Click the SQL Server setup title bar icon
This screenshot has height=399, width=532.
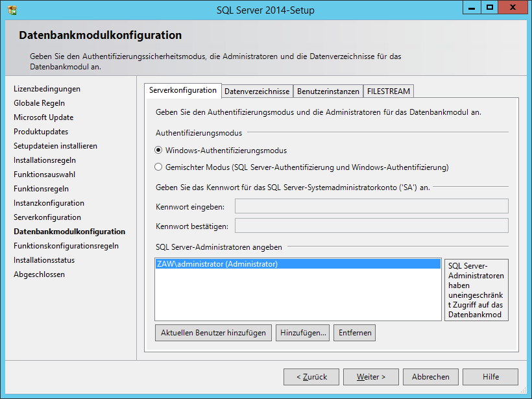tap(12, 10)
